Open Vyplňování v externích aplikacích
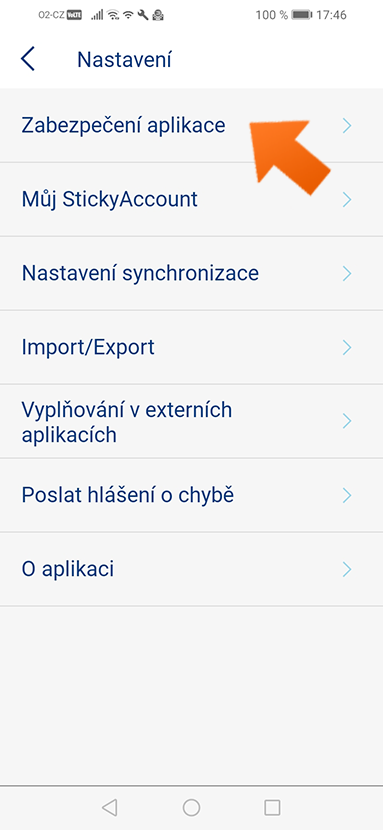 click(x=192, y=421)
